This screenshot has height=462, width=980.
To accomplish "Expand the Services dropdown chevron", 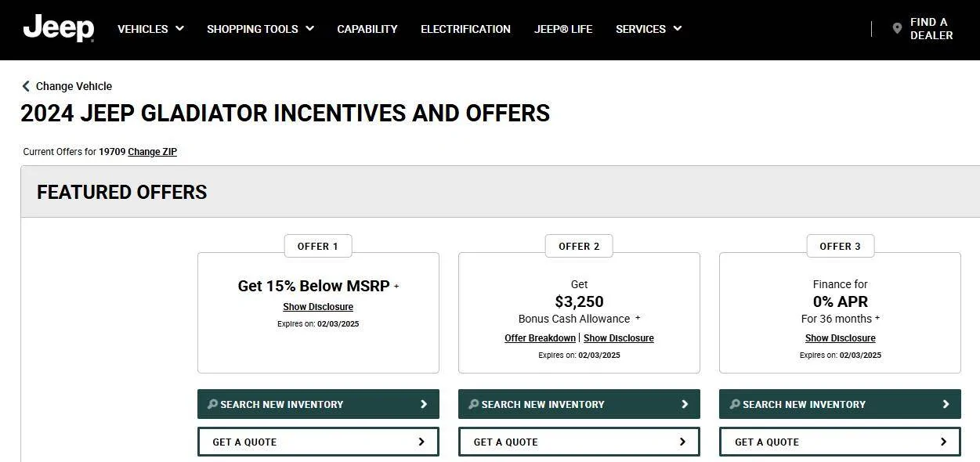I will coord(677,28).
